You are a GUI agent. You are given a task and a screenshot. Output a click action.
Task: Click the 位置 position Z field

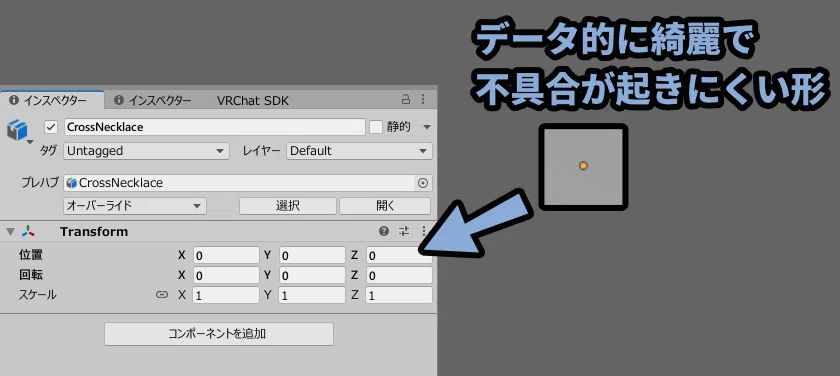click(x=399, y=255)
